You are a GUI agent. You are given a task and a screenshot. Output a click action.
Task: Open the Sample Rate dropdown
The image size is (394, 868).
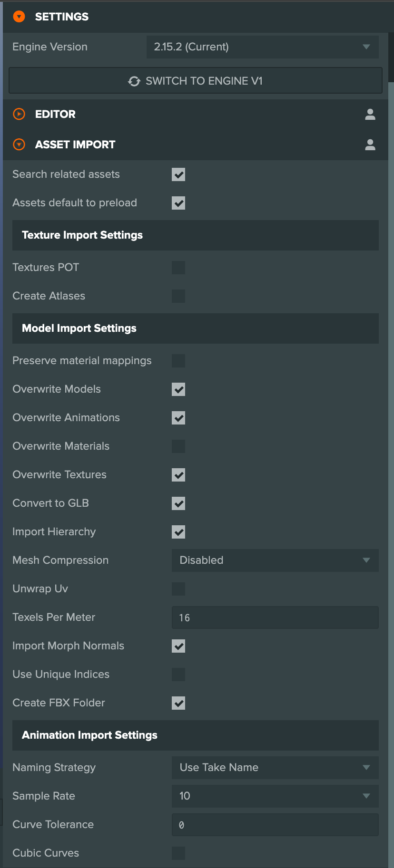pyautogui.click(x=275, y=796)
